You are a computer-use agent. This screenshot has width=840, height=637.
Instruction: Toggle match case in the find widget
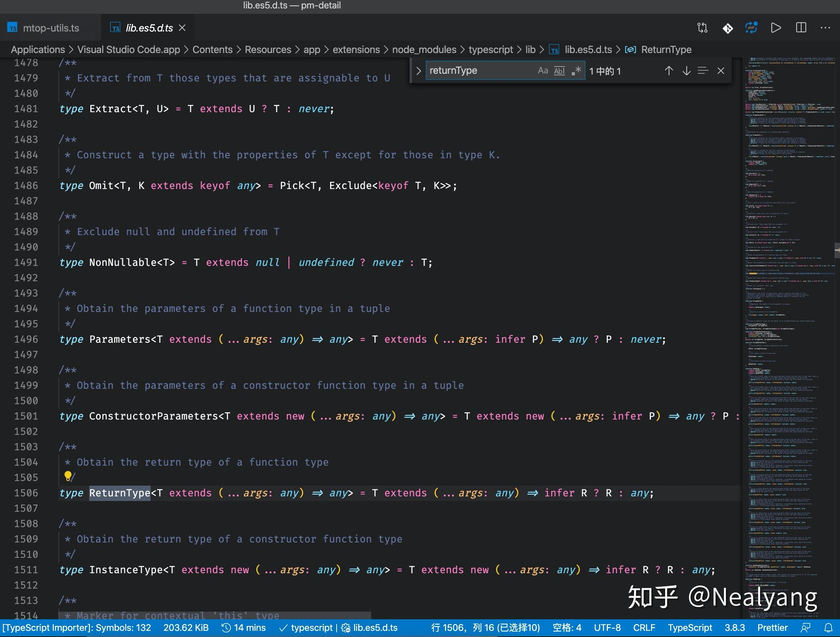point(543,70)
